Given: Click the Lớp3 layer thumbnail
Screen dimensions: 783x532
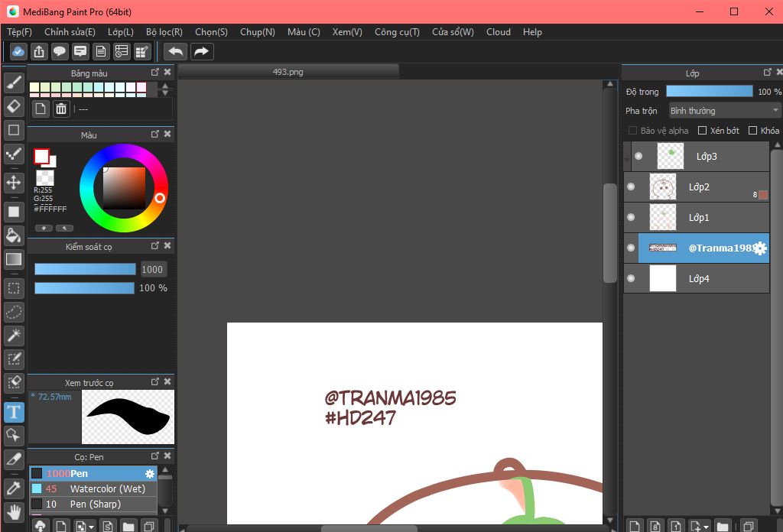Looking at the screenshot, I should (670, 156).
